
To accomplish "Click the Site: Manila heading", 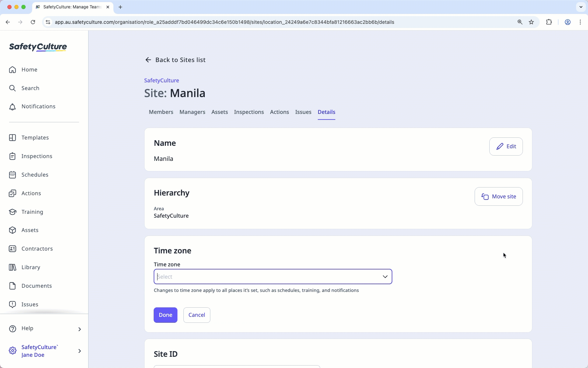I will coord(175,93).
